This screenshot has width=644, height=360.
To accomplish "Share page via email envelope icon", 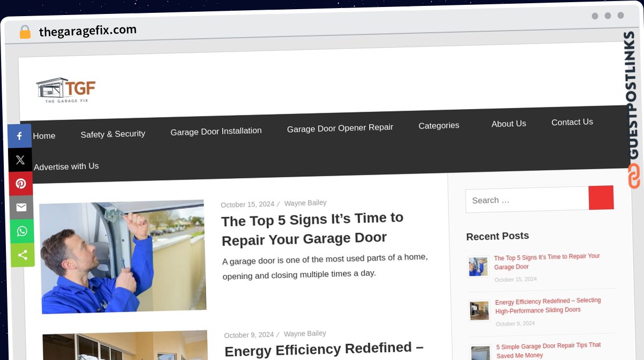I will click(x=21, y=207).
